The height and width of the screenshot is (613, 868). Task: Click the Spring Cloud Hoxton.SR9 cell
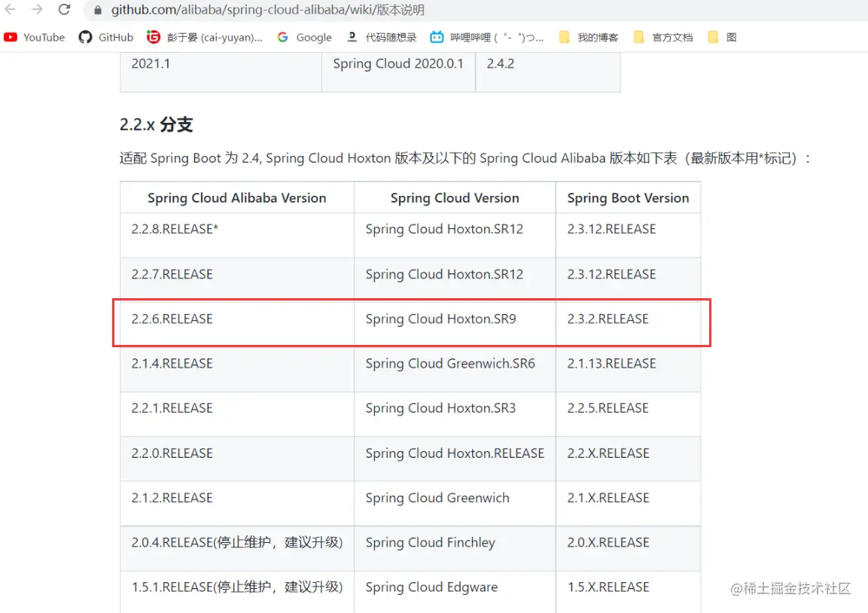click(455, 324)
